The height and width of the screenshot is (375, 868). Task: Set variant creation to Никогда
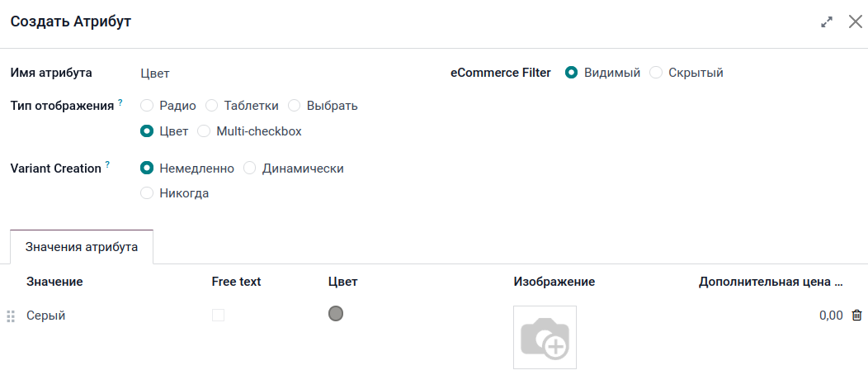[x=147, y=193]
